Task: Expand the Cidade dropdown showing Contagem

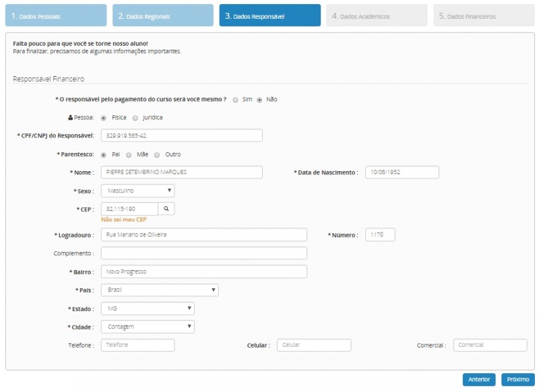Action: (148, 327)
